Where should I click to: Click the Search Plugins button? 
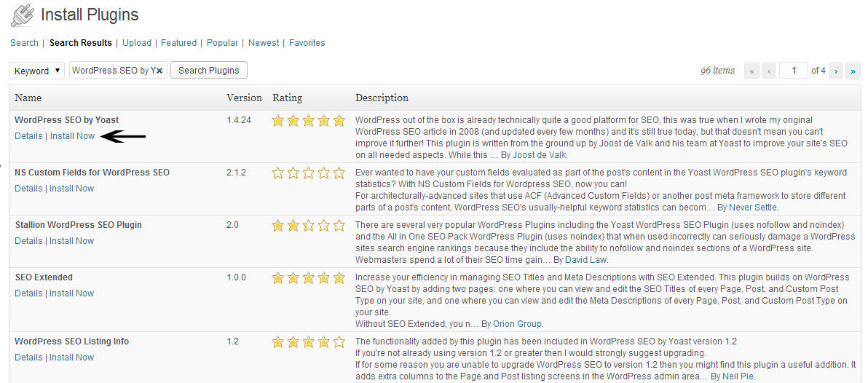point(209,71)
